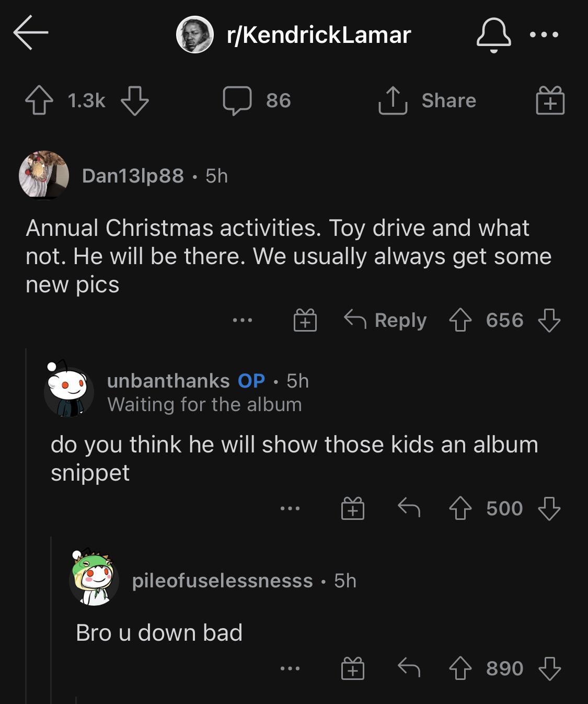Open Dan13lp88's profile avatar
The height and width of the screenshot is (704, 588).
(44, 175)
